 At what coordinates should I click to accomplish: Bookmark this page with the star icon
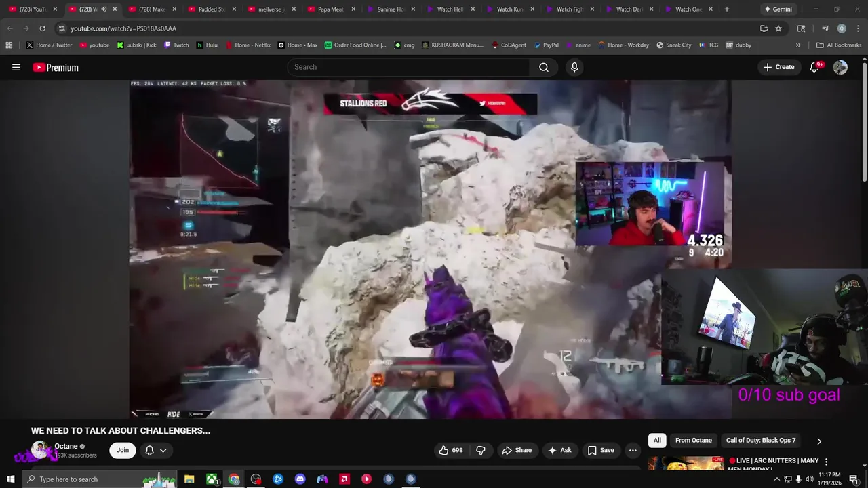[778, 28]
